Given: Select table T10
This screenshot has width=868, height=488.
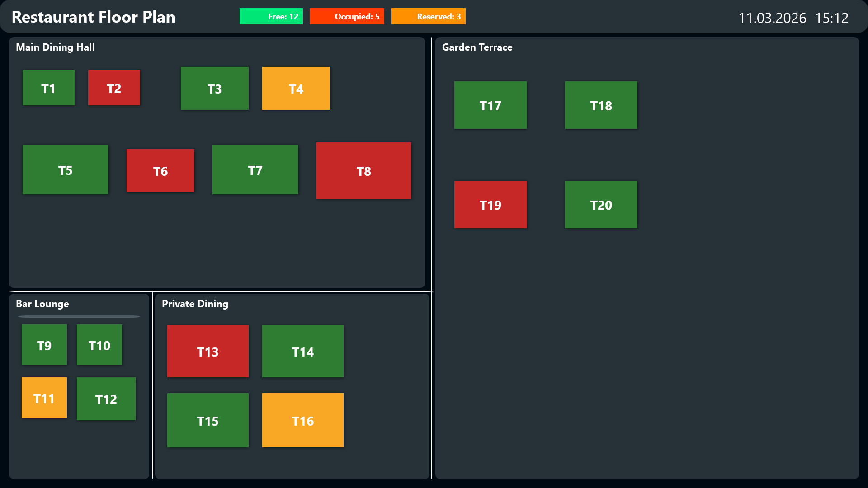Looking at the screenshot, I should tap(99, 345).
